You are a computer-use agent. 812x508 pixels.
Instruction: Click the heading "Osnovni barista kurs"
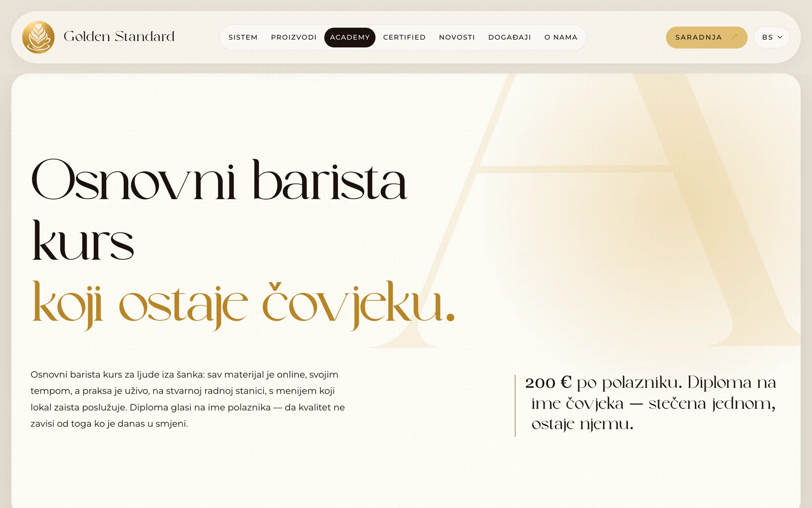click(x=219, y=210)
